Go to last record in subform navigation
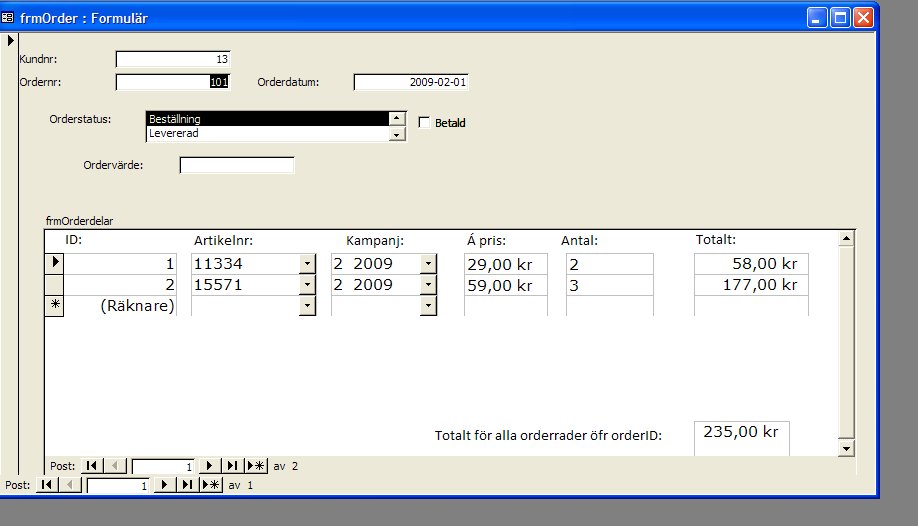Screen dimensions: 918x526 [x=232, y=466]
